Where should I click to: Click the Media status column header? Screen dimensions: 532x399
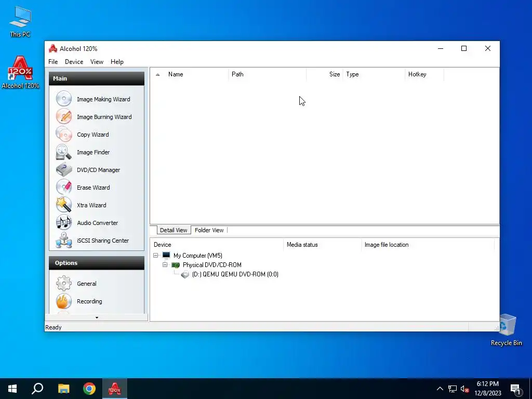[x=322, y=245]
